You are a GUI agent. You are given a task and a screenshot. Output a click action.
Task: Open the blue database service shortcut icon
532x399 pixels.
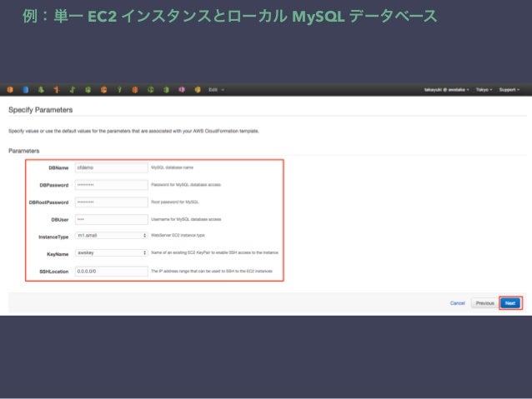26,90
